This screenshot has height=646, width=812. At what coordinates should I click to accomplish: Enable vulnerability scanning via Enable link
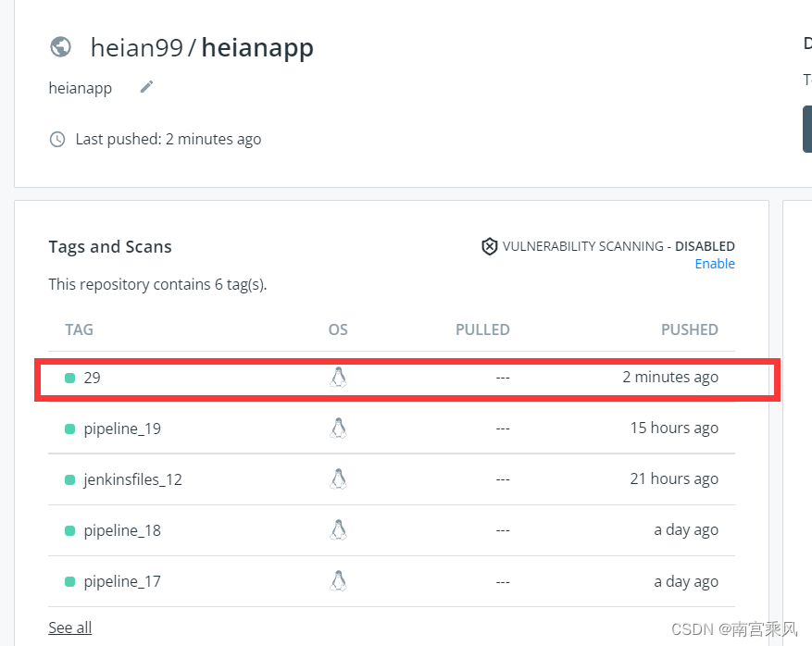tap(715, 264)
